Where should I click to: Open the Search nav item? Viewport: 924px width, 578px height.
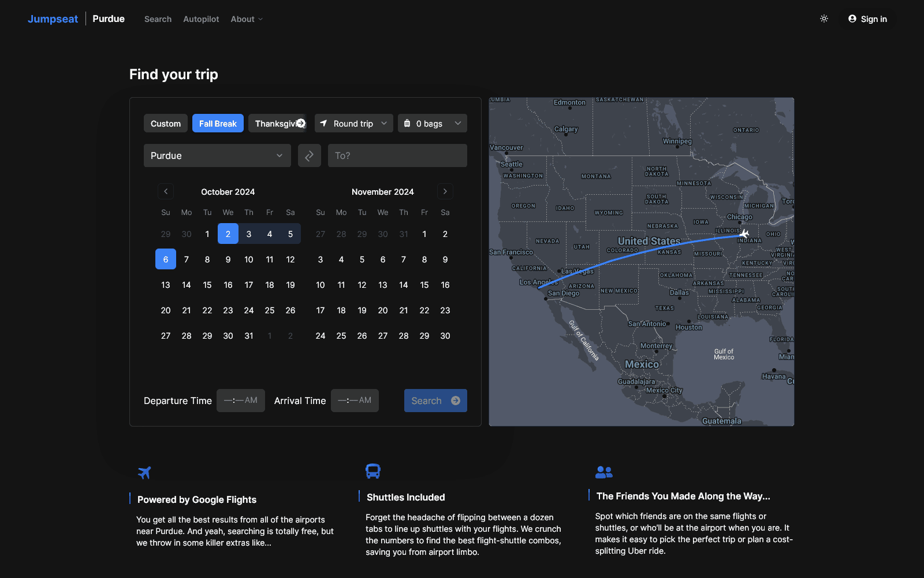point(158,19)
